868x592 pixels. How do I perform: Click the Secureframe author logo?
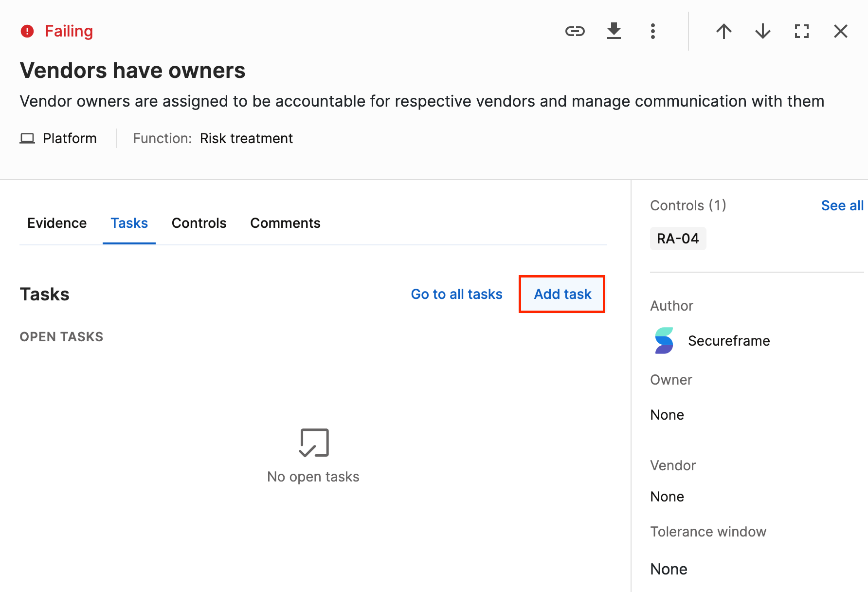coord(664,340)
